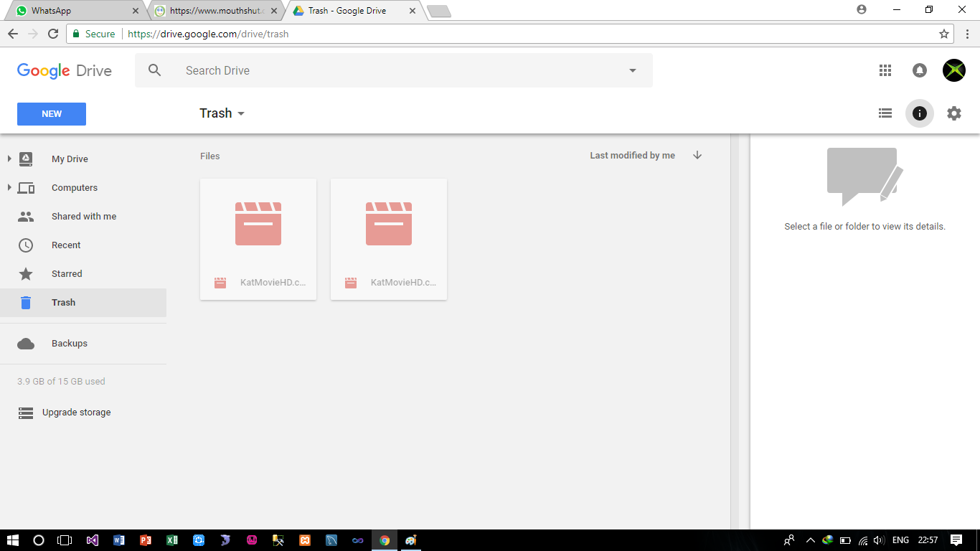Reverse sort direction with the arrow

(697, 156)
